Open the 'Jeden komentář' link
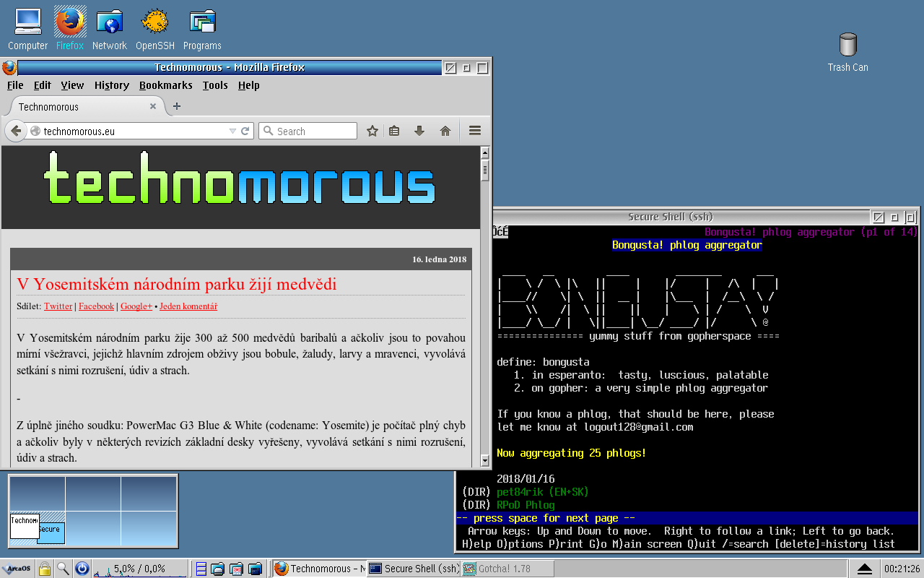This screenshot has width=924, height=578. pyautogui.click(x=188, y=306)
